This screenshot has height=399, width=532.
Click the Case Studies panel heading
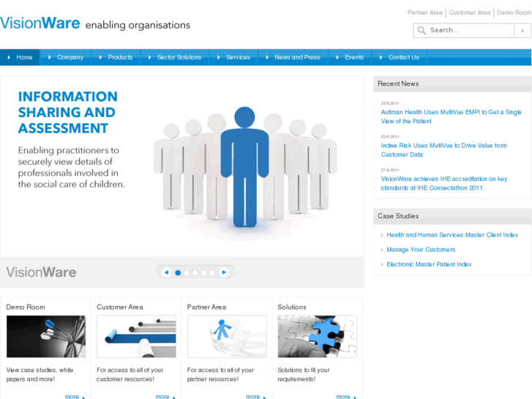click(x=398, y=216)
